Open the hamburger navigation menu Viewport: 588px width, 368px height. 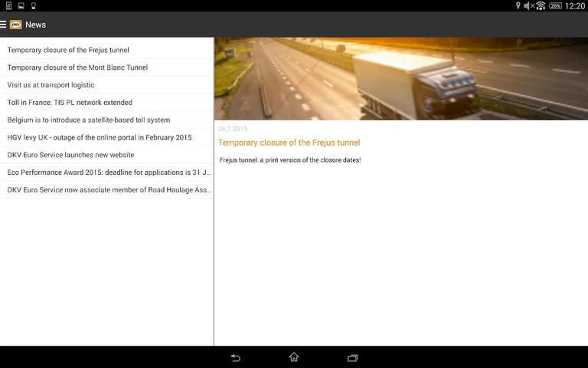3,25
